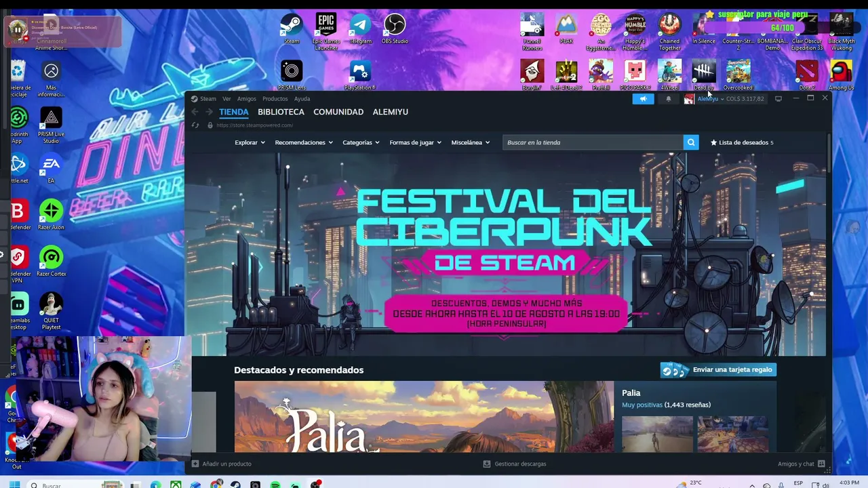Select the Among Us desktop icon

pyautogui.click(x=841, y=75)
